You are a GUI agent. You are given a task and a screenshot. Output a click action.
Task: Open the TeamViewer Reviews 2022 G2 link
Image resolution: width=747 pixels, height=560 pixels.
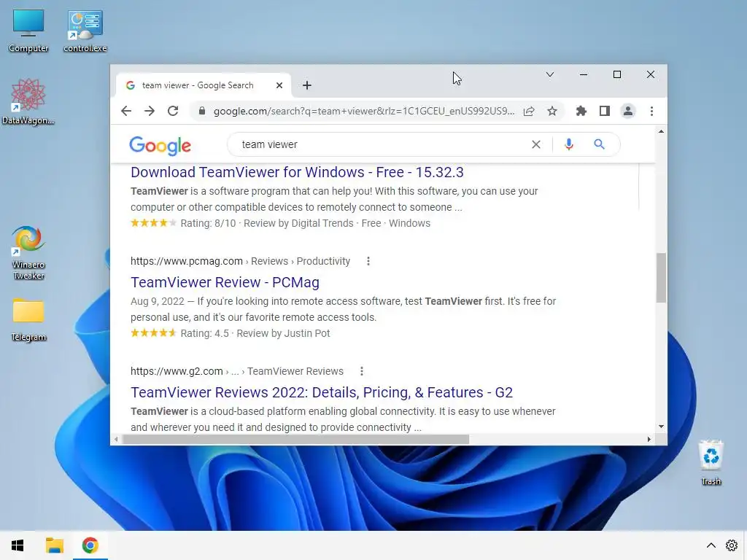tap(322, 392)
